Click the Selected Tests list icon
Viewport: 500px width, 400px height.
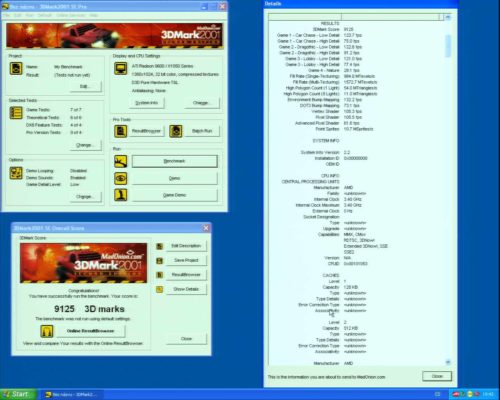tap(16, 113)
